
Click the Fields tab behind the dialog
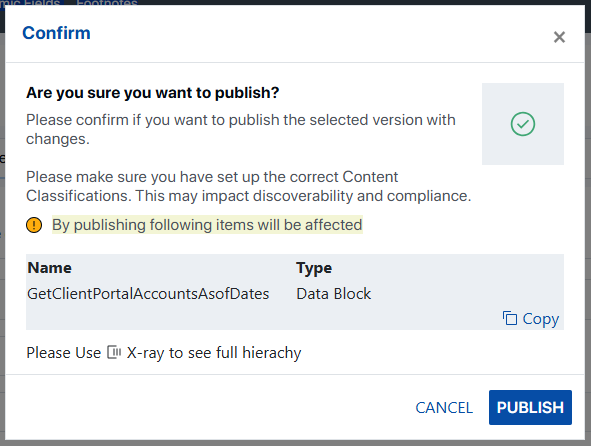pos(30,3)
